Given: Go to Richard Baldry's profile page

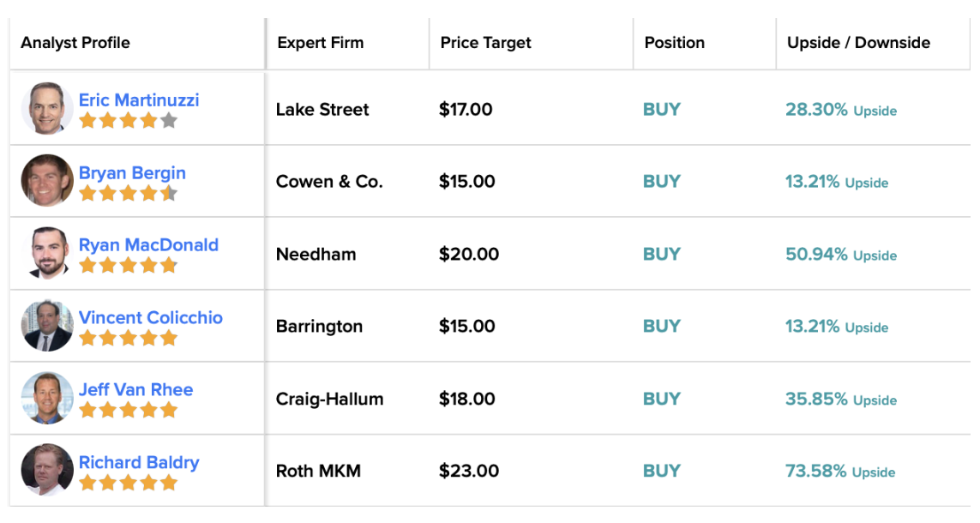Looking at the screenshot, I should (139, 462).
